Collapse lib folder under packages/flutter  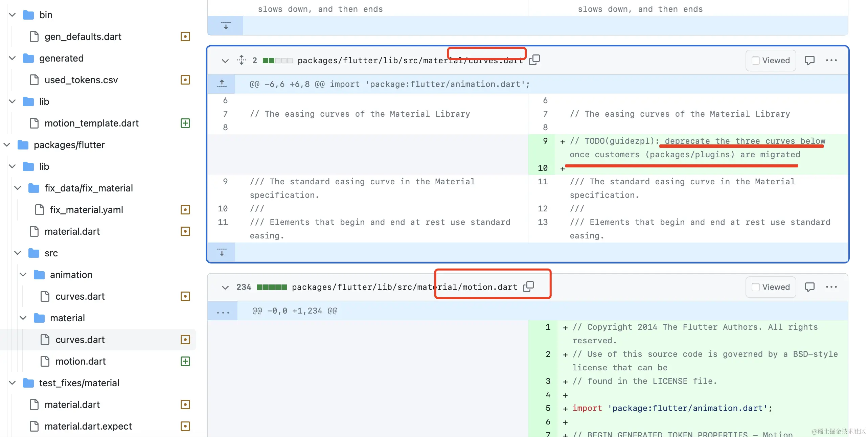[12, 166]
